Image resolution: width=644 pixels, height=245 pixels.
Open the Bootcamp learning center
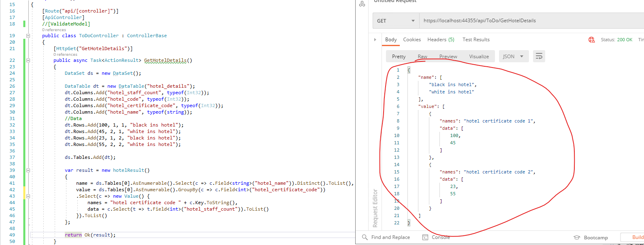(591, 238)
